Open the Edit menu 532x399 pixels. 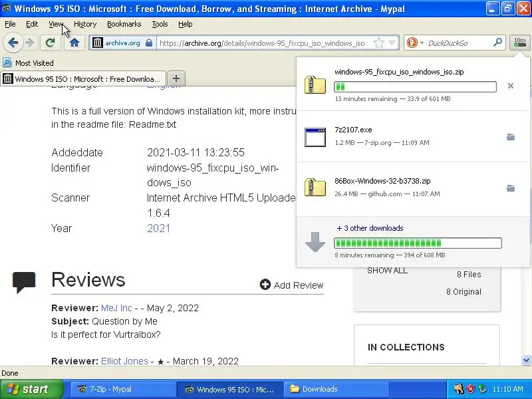(32, 24)
